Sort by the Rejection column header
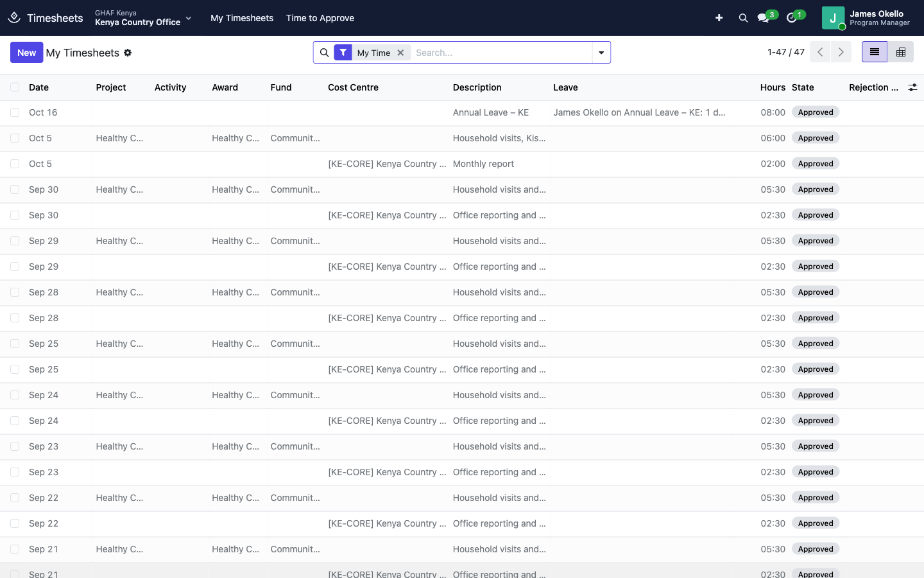The width and height of the screenshot is (924, 578). 873,87
